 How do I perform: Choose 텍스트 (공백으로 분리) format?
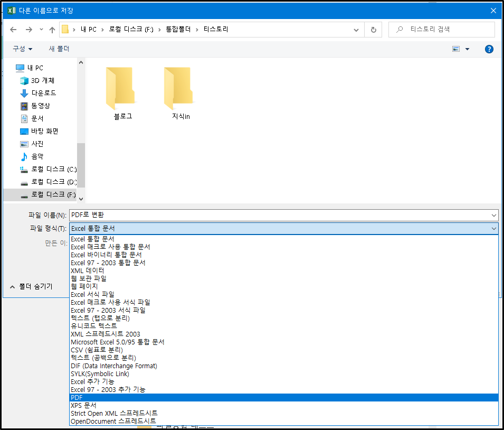pos(284,358)
